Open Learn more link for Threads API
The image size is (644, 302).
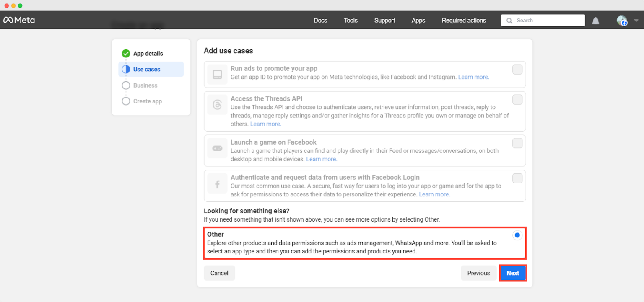(266, 124)
